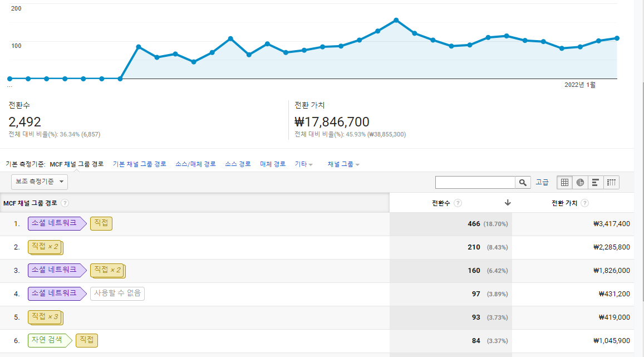644x357 pixels.
Task: Click the peak data point on chart
Action: [x=396, y=20]
